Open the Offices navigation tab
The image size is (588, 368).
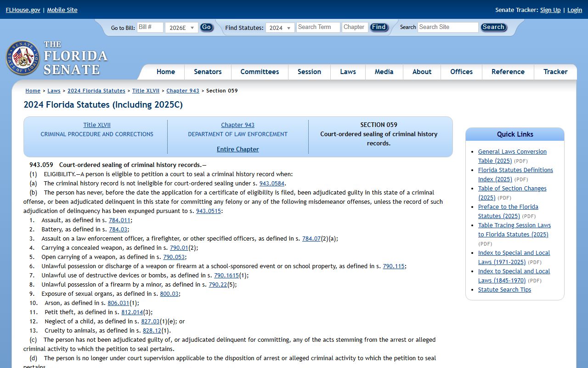click(461, 72)
